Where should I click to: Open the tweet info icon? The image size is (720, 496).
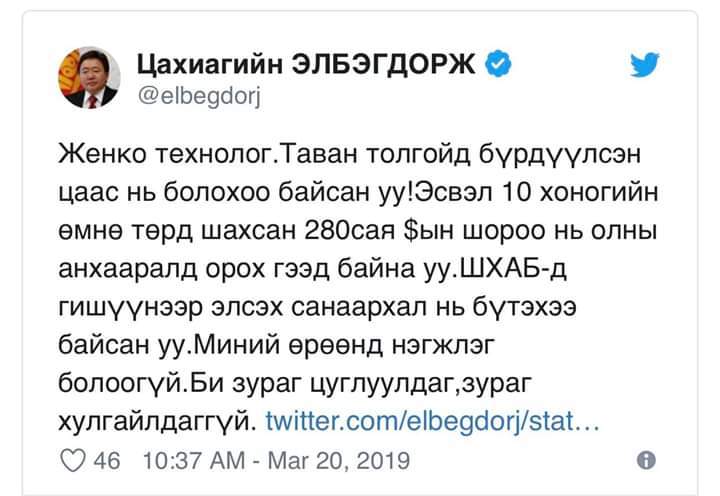[x=646, y=461]
